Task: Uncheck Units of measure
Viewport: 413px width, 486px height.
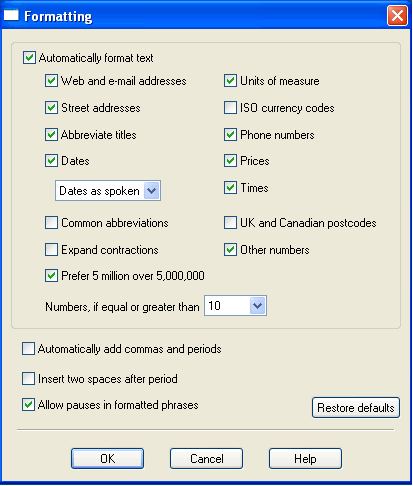Action: coord(230,81)
